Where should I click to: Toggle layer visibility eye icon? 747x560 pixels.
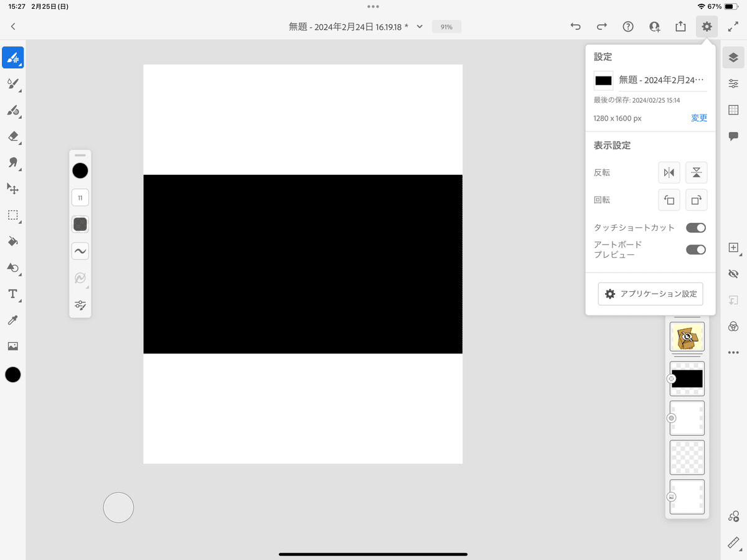(x=733, y=274)
